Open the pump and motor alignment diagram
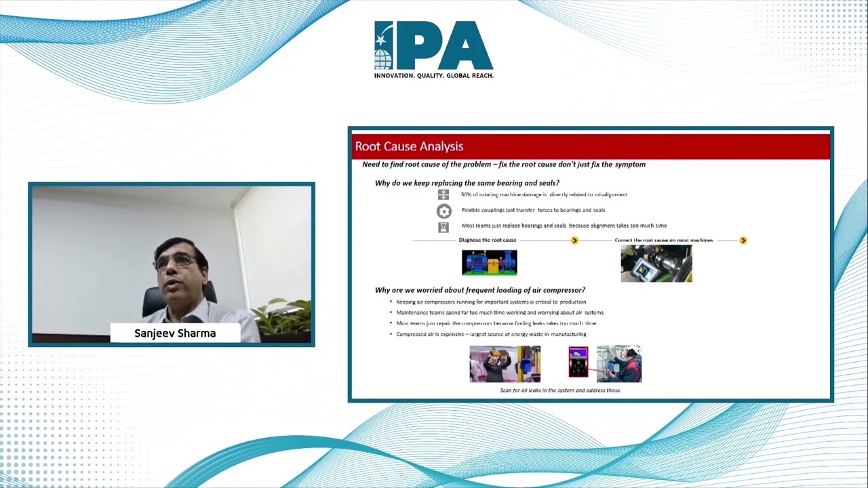The height and width of the screenshot is (488, 868). point(489,263)
